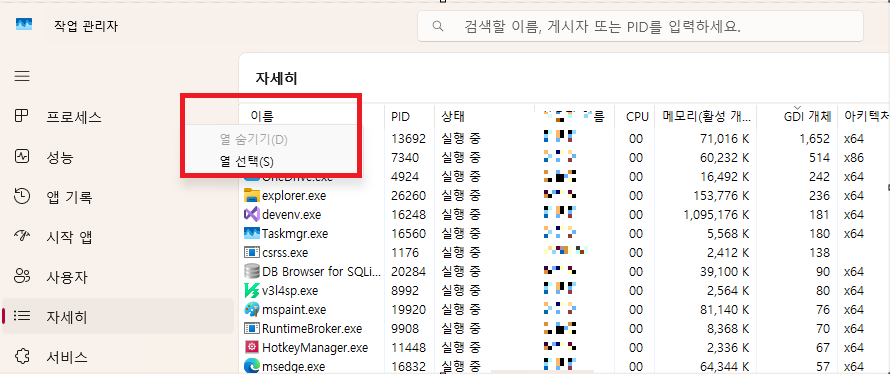This screenshot has width=890, height=374.
Task: Click the 자세히 page heading
Action: pyautogui.click(x=276, y=78)
